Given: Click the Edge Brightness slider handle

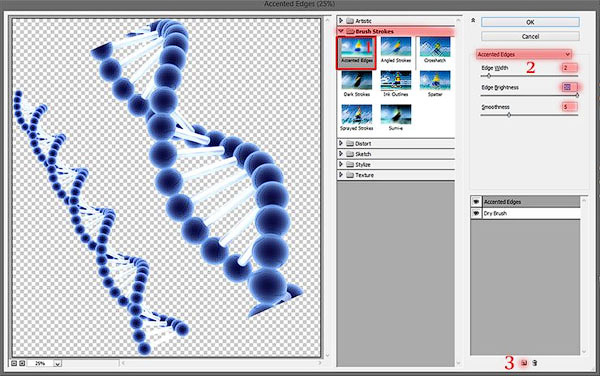Looking at the screenshot, I should (577, 95).
